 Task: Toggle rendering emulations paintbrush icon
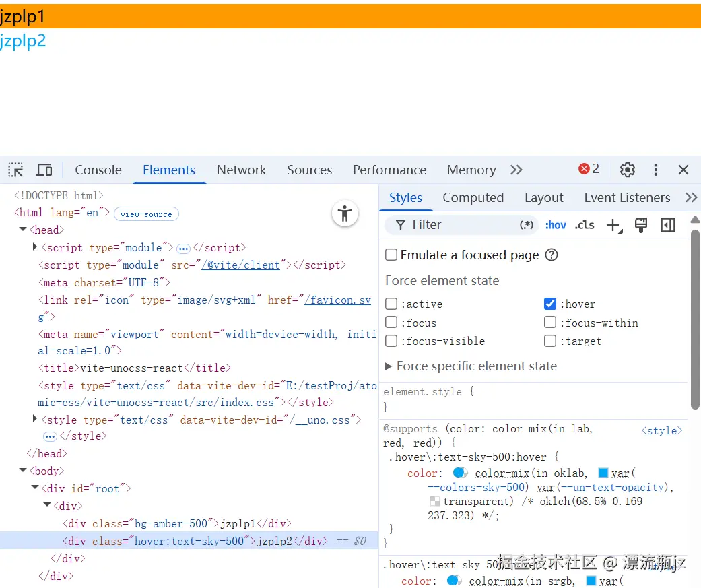pyautogui.click(x=640, y=226)
